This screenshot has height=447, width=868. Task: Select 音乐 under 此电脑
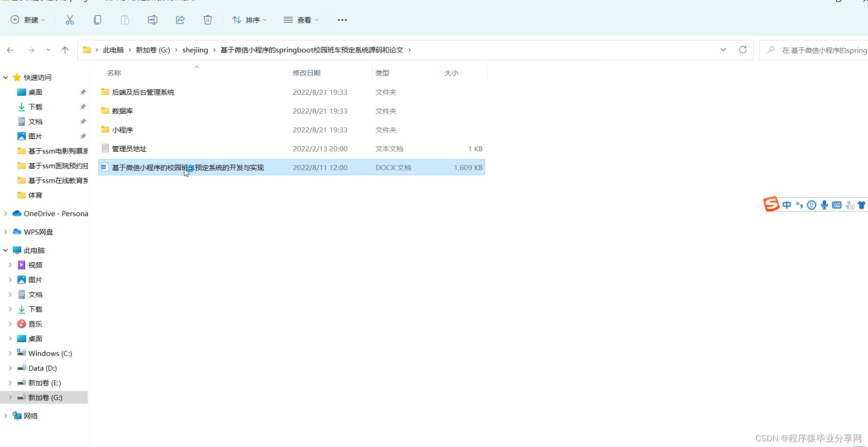click(x=30, y=324)
